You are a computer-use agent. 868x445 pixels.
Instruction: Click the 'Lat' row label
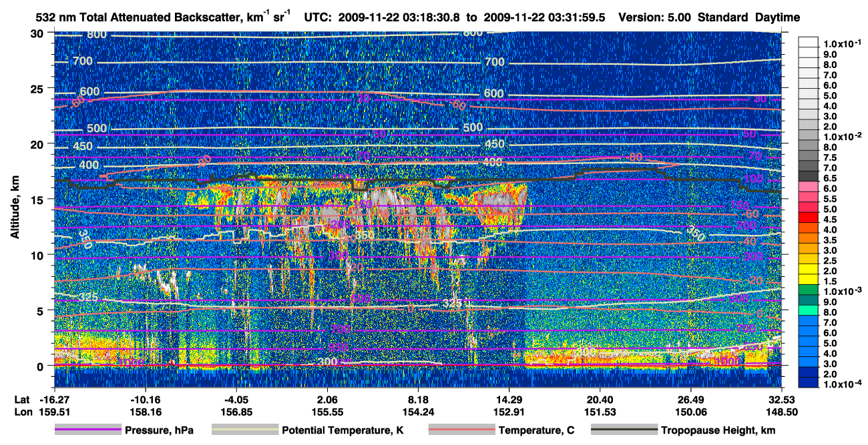pyautogui.click(x=22, y=399)
